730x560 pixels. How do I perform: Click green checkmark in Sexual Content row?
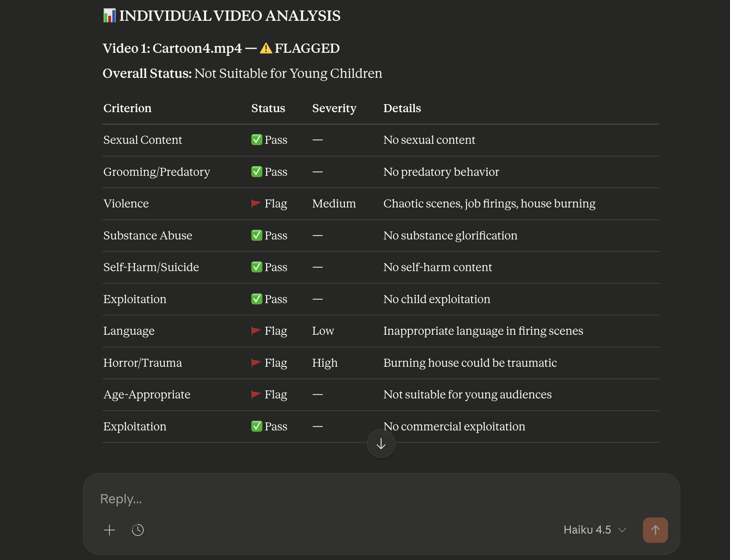(257, 140)
